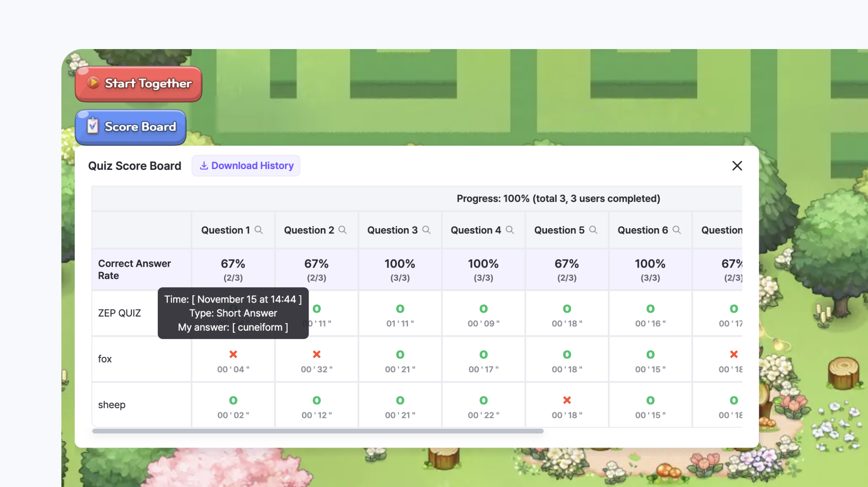Image resolution: width=868 pixels, height=487 pixels.
Task: Inspect Question 4 using its magnifier icon
Action: click(x=509, y=230)
